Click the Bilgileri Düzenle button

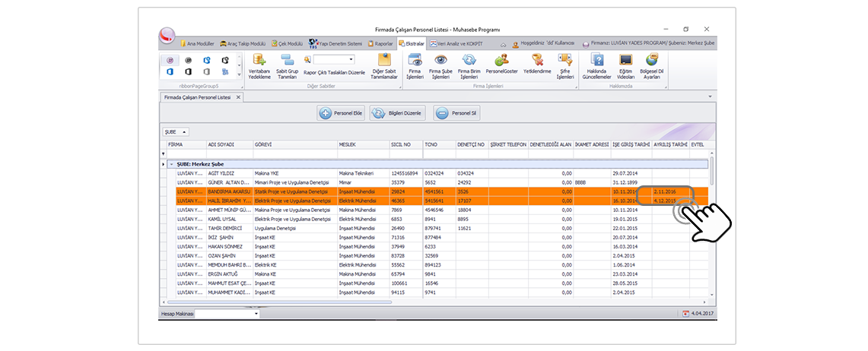[396, 113]
